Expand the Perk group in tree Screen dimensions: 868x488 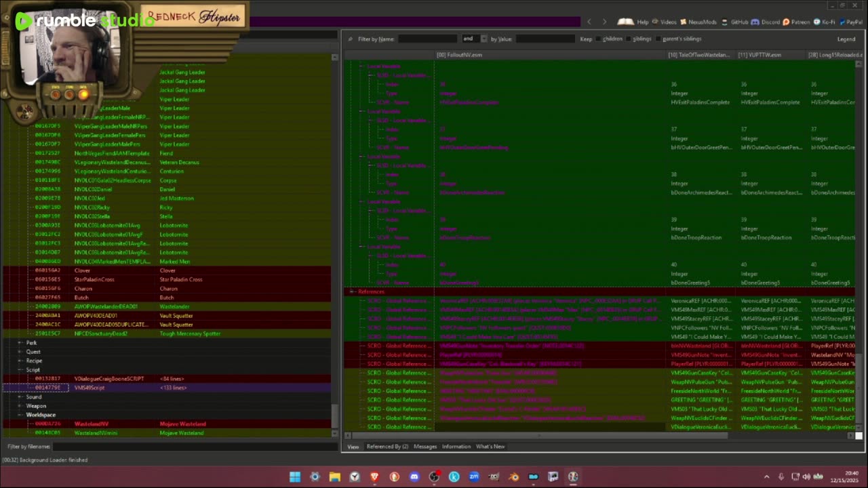pos(20,343)
